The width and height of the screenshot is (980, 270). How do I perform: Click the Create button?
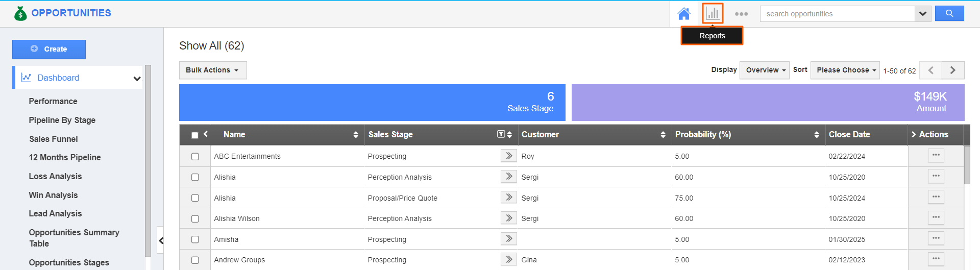(x=49, y=49)
